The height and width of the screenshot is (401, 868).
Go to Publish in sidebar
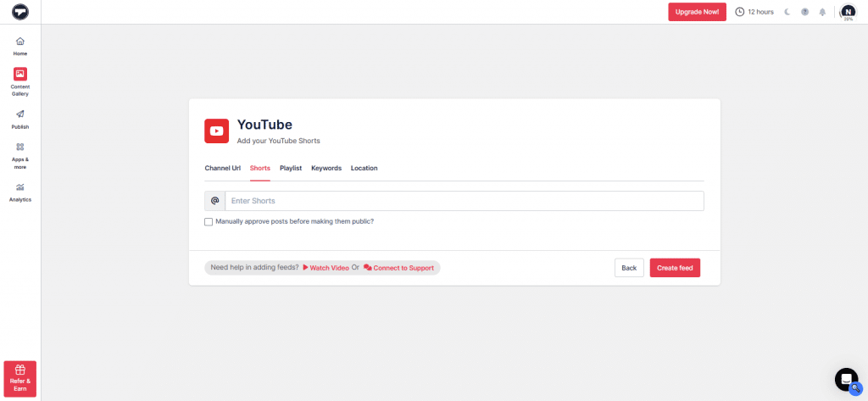[20, 119]
